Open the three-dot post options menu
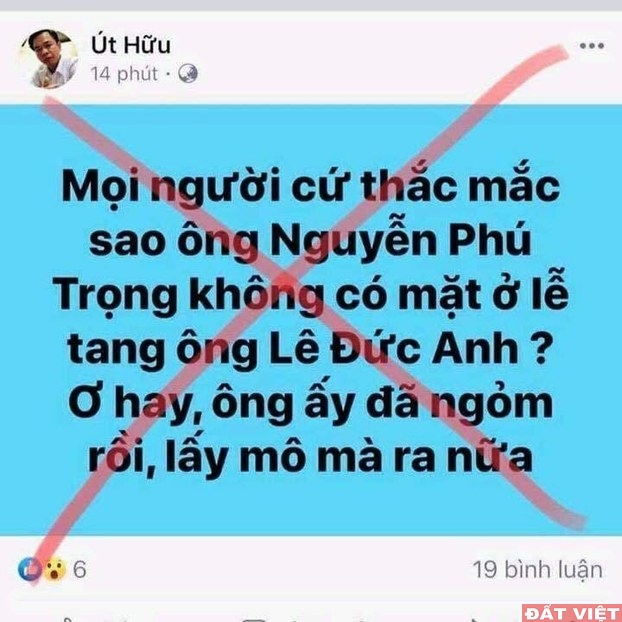Viewport: 622px width, 622px height. [x=592, y=46]
